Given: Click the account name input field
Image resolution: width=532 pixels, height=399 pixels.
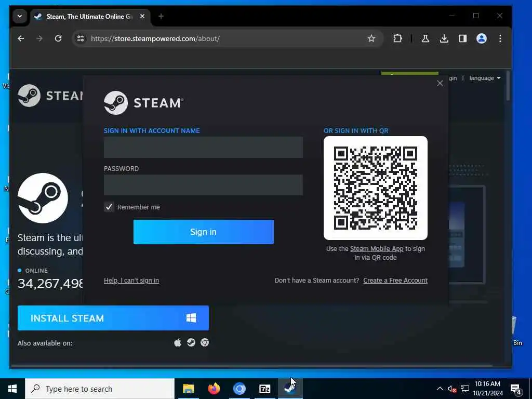Looking at the screenshot, I should coord(203,147).
